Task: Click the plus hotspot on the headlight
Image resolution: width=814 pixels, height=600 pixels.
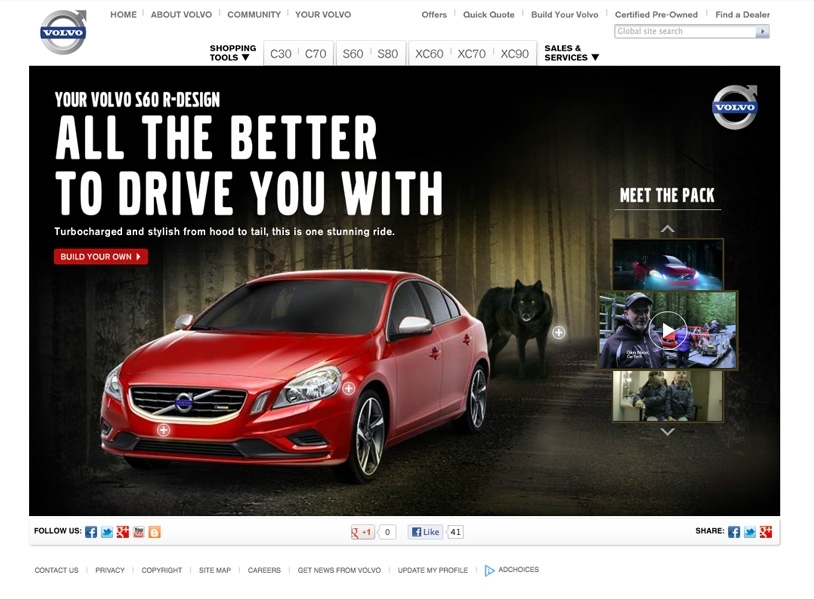Action: click(x=349, y=388)
